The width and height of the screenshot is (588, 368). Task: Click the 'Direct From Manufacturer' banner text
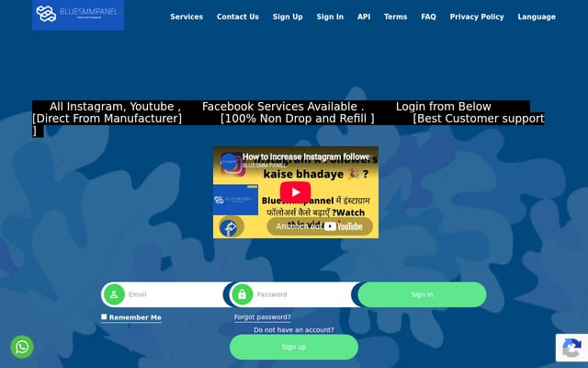tap(107, 119)
